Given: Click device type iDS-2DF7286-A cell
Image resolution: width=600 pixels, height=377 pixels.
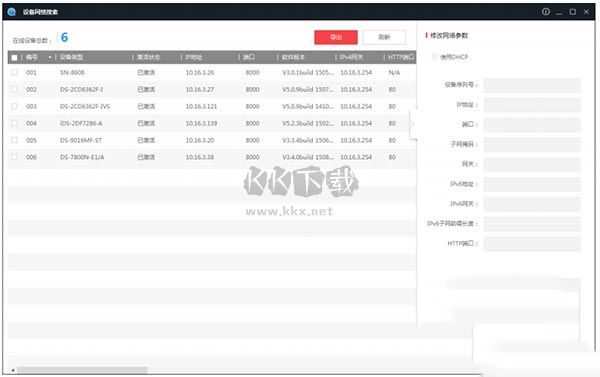Looking at the screenshot, I should tap(81, 123).
